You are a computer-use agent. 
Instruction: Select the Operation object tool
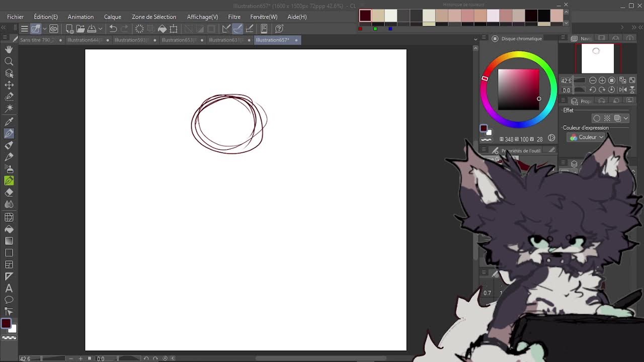pyautogui.click(x=9, y=73)
